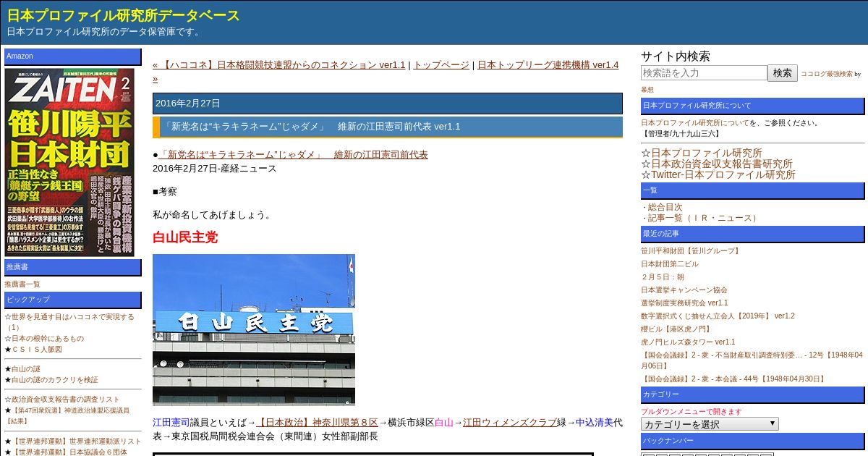Open recent article 日本選挙キャンペーン協会
Screen dimensions: 868x456
point(684,290)
